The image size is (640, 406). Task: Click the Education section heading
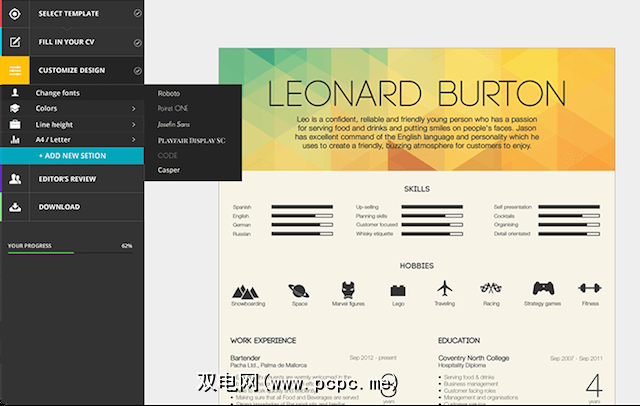point(459,340)
